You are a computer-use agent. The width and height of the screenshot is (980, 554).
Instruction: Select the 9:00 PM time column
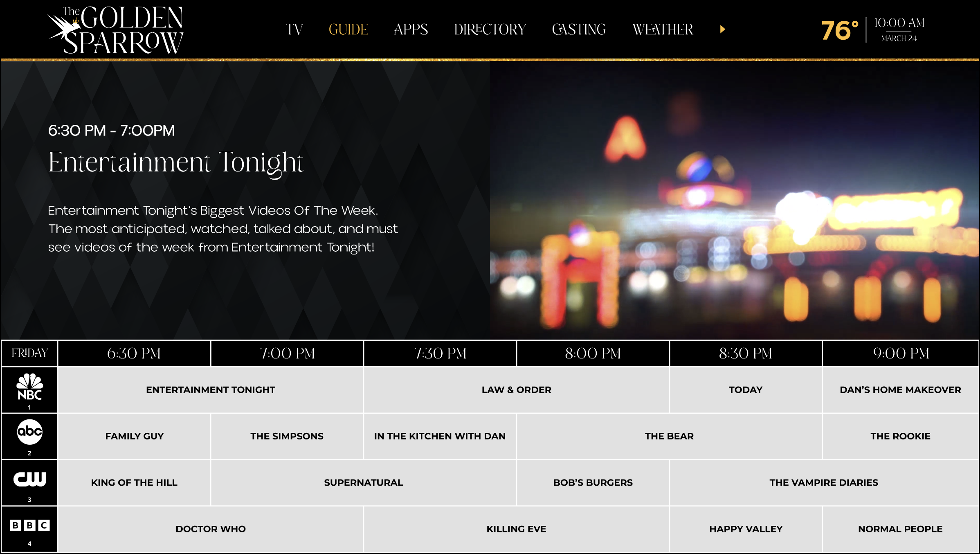[x=901, y=354]
